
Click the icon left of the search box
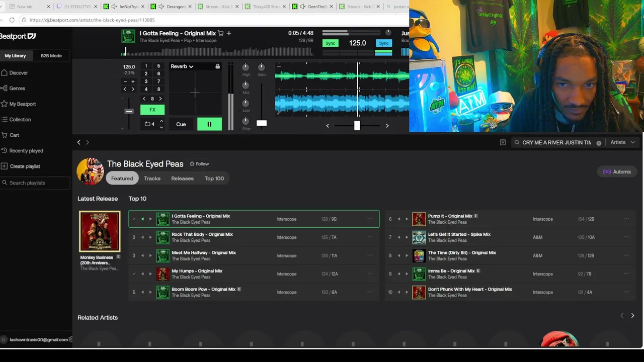(503, 143)
